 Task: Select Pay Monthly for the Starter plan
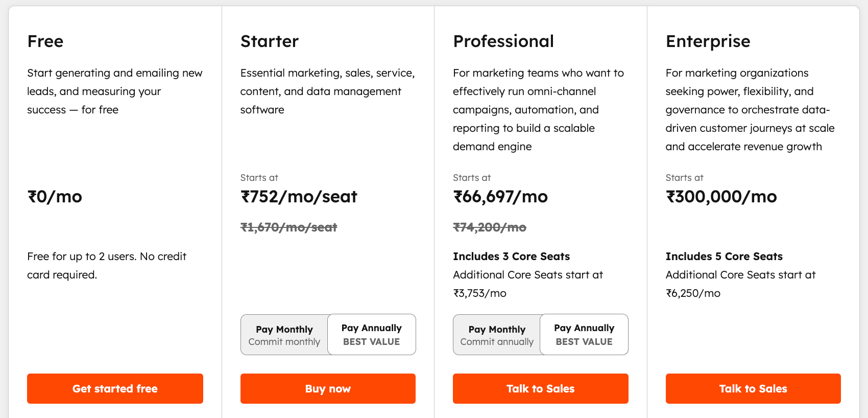(x=284, y=334)
